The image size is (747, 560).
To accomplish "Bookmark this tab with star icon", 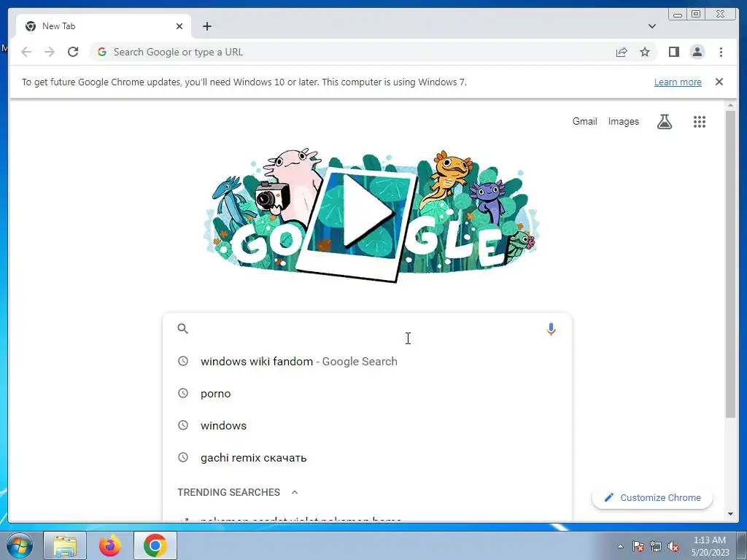I will [x=645, y=52].
